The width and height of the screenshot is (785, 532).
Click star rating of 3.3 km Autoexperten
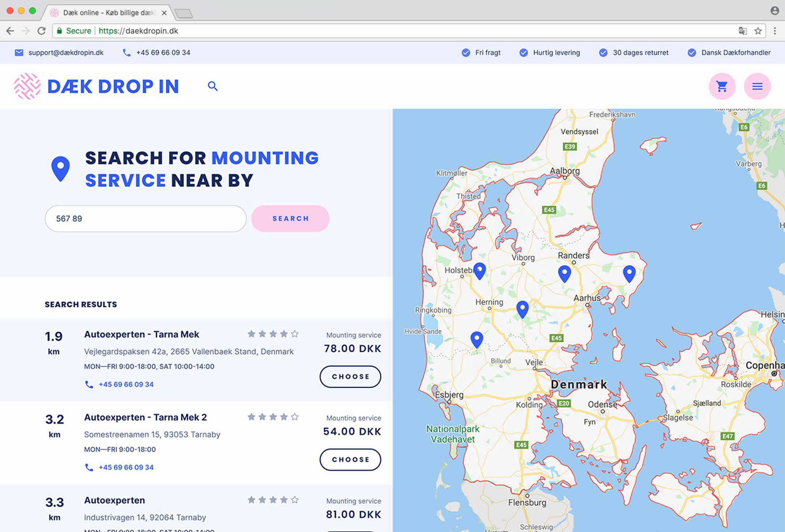pos(273,499)
